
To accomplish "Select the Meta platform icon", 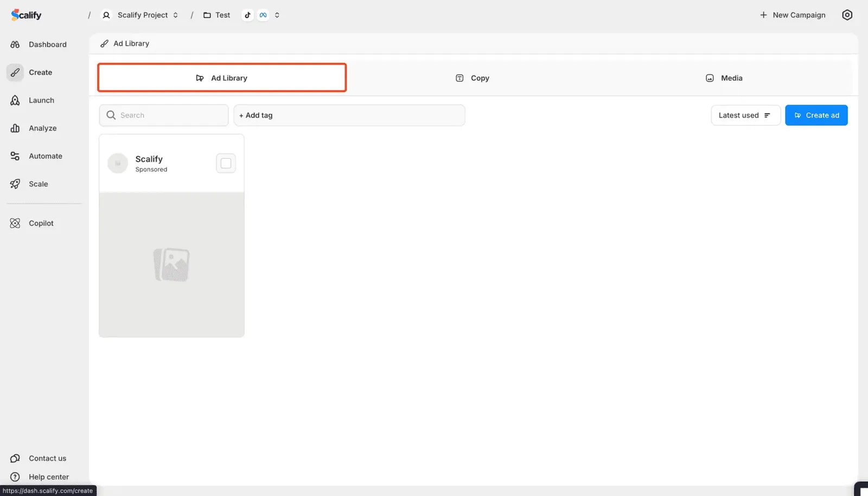I will 263,15.
